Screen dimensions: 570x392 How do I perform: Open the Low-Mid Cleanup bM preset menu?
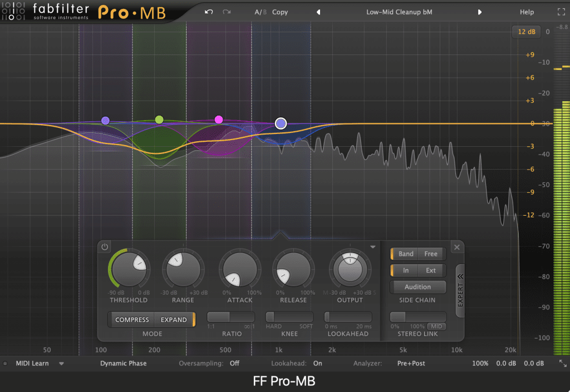click(399, 12)
